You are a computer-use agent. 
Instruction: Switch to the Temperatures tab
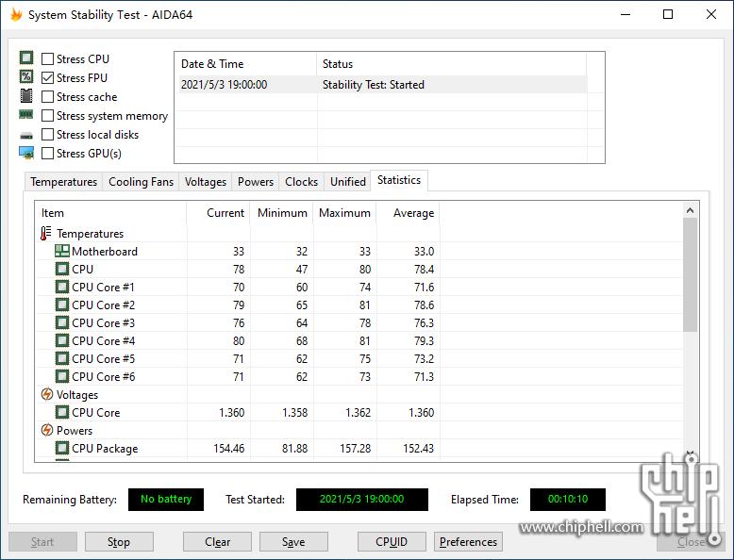pos(63,182)
